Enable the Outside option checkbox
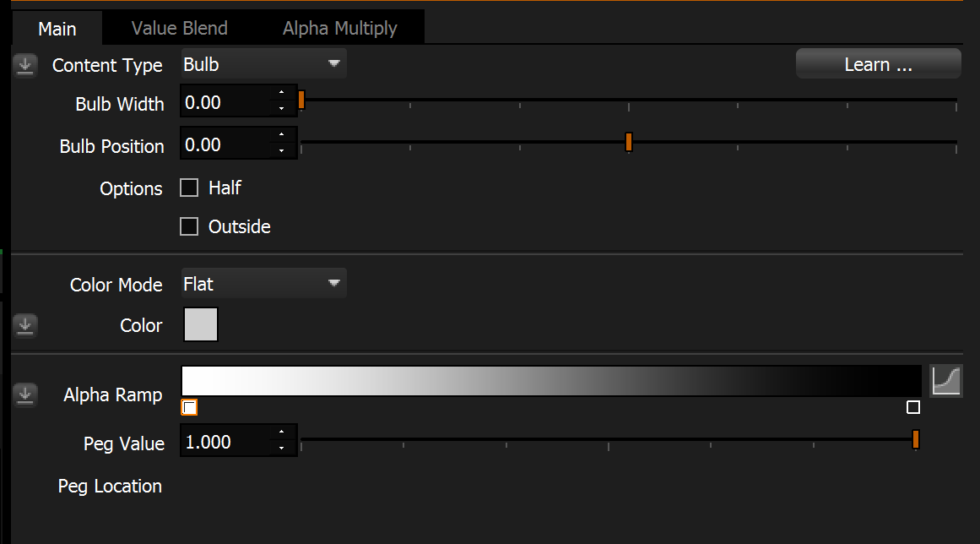Viewport: 980px width, 544px height. click(x=189, y=226)
